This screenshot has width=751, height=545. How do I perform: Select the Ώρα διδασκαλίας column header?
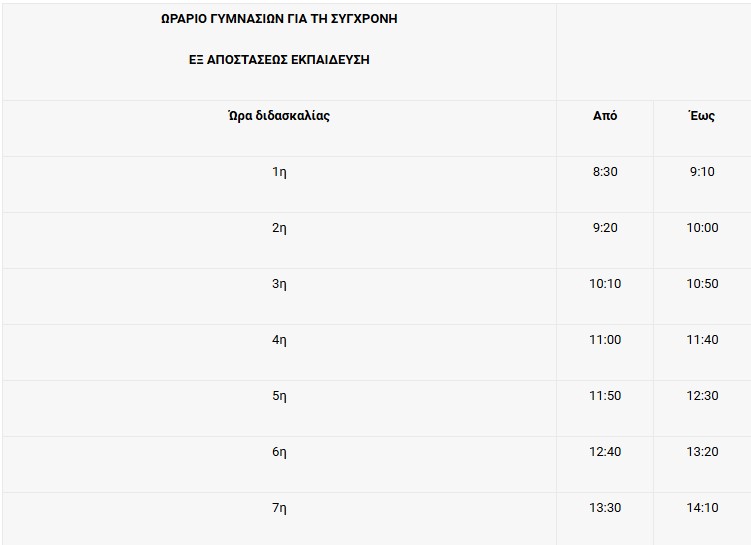coord(279,116)
